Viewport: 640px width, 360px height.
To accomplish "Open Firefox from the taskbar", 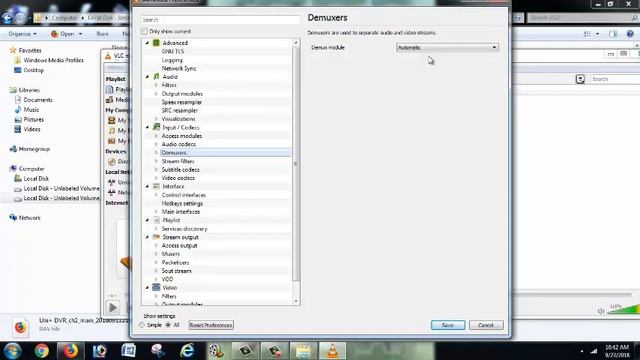I will coord(70,351).
